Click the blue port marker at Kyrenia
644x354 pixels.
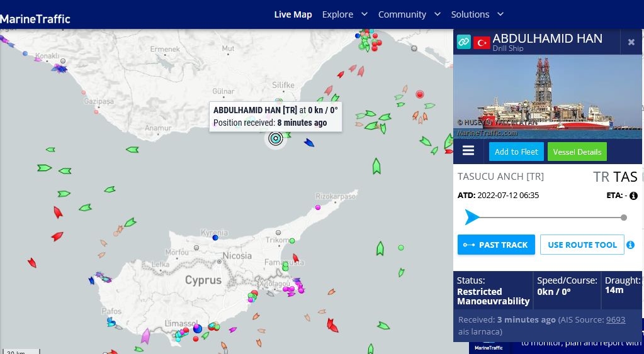215,238
